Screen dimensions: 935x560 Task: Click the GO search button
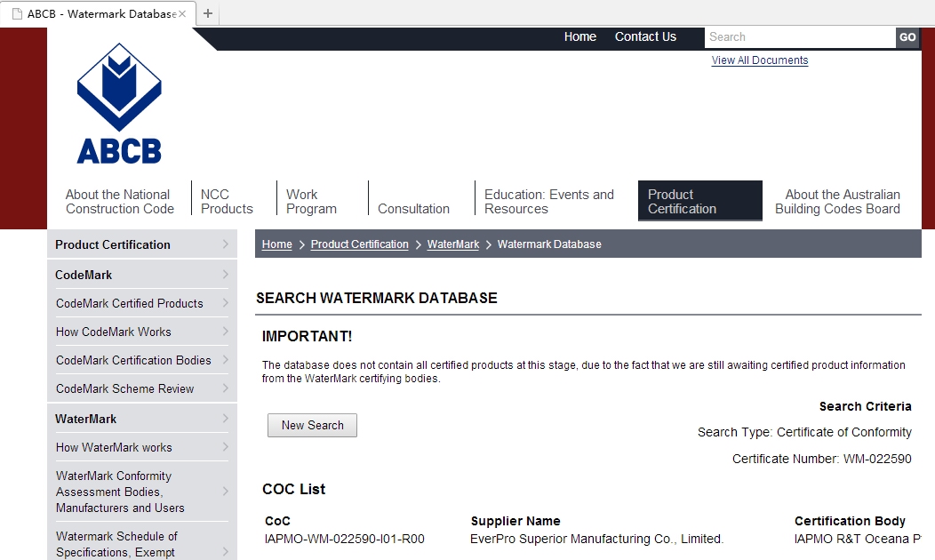click(x=907, y=37)
